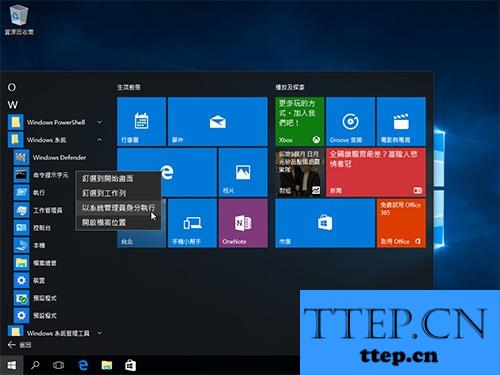Click the 返回 back arrow button
500x375 pixels.
19,345
